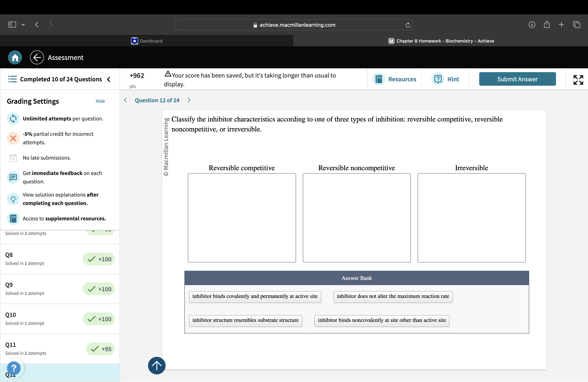Screen dimensions: 588x382
Task: Open the sidebar dropdown arrow in the browser
Action: tap(23, 24)
